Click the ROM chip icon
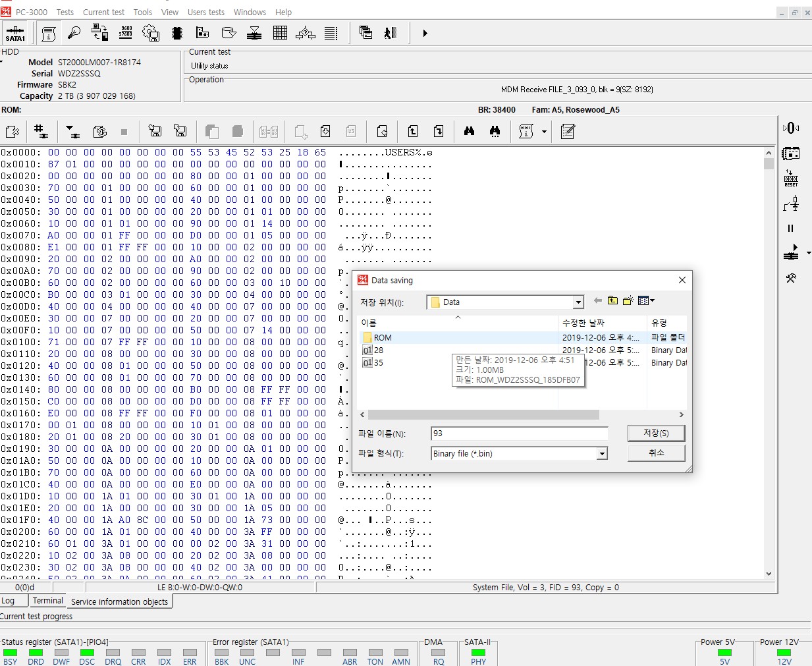812x666 pixels. [176, 33]
